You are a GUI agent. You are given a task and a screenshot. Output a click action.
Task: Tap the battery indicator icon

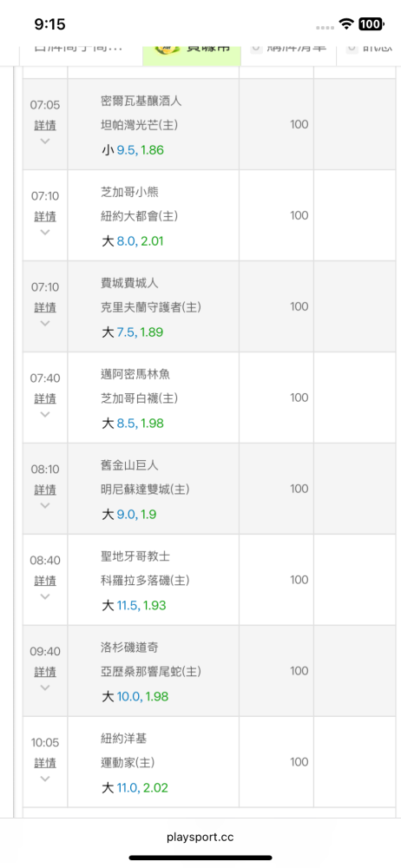[371, 23]
